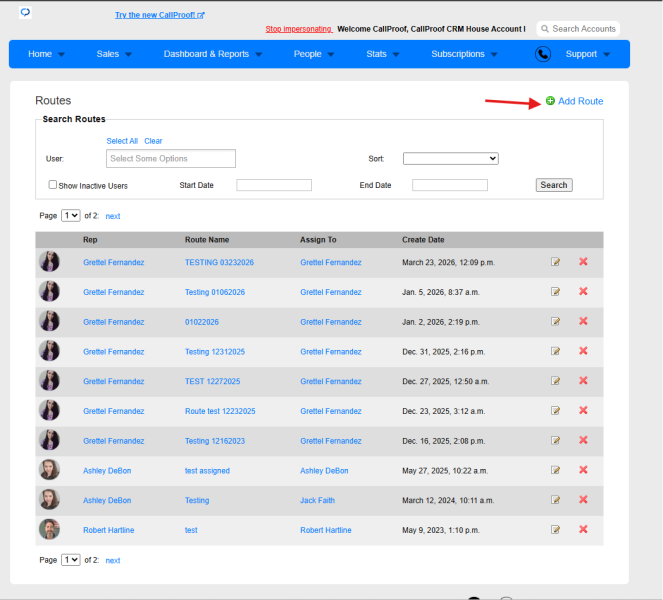This screenshot has width=663, height=600.
Task: Expand the Dashboard & Reports arrow
Action: point(259,55)
